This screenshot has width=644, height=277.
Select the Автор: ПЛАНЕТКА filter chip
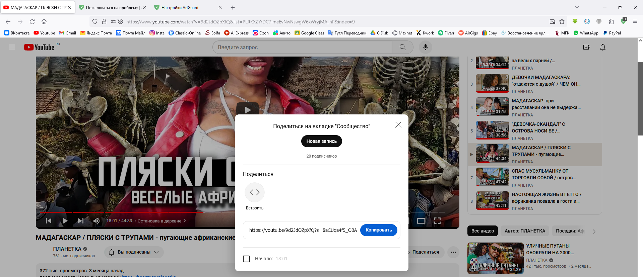[x=525, y=231]
